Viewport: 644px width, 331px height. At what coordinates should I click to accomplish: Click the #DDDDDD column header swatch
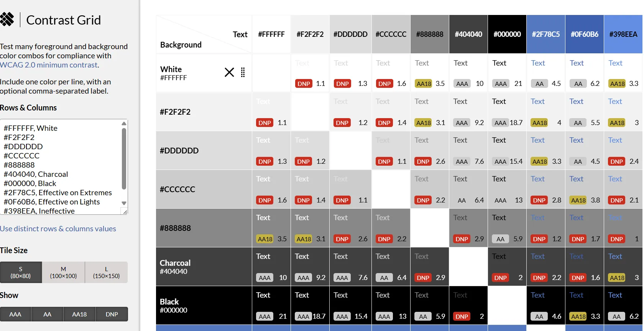(x=350, y=34)
